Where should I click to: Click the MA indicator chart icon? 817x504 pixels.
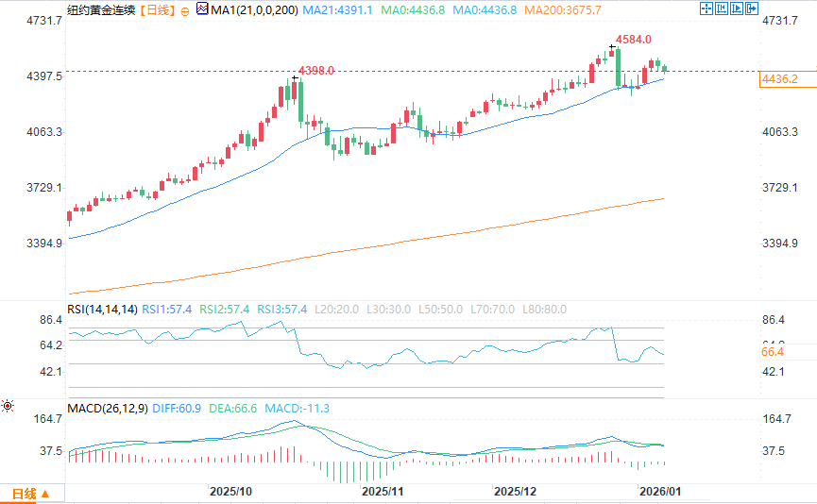(x=202, y=8)
